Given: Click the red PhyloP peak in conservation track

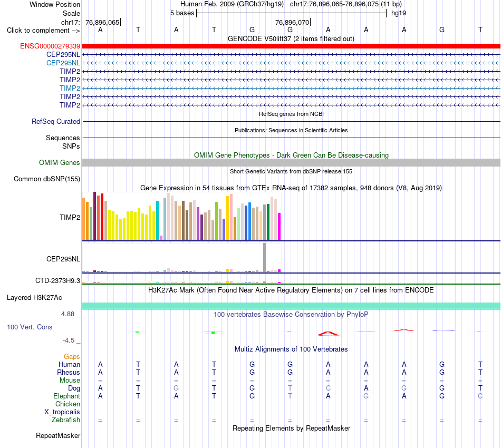Looking at the screenshot, I should coord(329,334).
